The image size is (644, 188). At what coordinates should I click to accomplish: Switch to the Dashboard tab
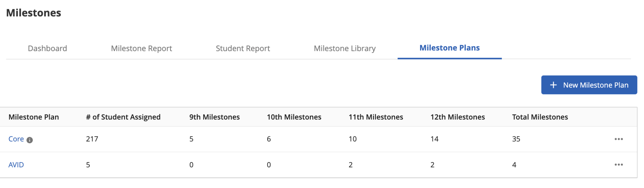tap(47, 48)
